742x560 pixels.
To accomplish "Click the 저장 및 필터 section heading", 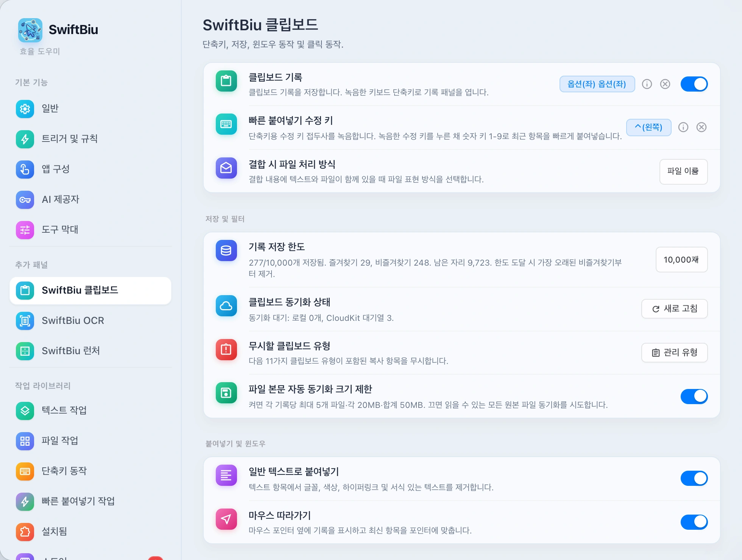I will 225,219.
